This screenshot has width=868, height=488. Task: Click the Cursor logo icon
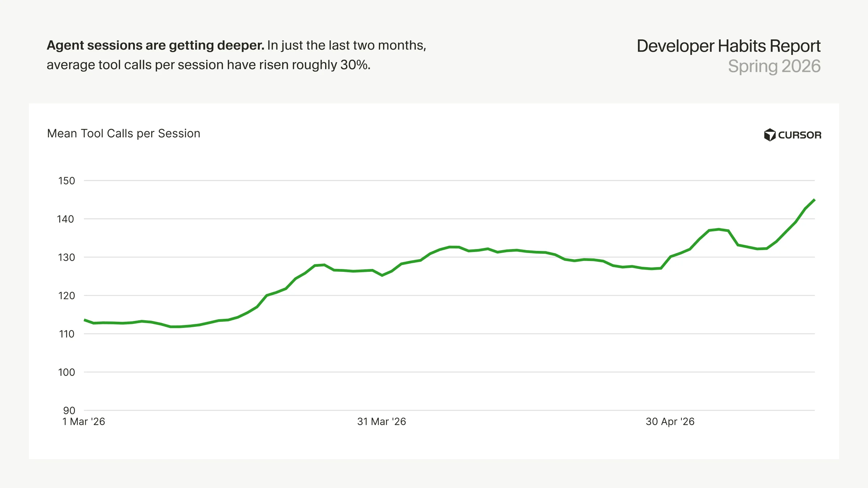pyautogui.click(x=770, y=135)
